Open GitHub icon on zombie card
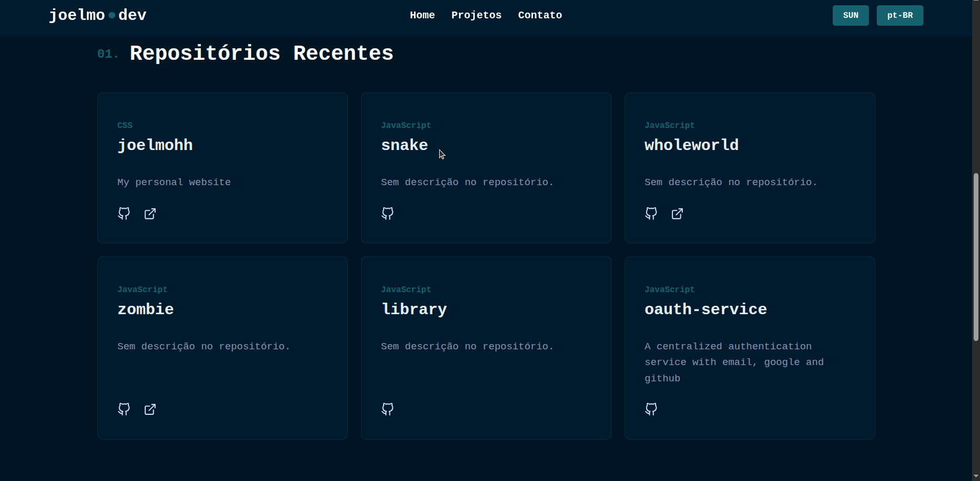This screenshot has width=980, height=481. pyautogui.click(x=124, y=409)
